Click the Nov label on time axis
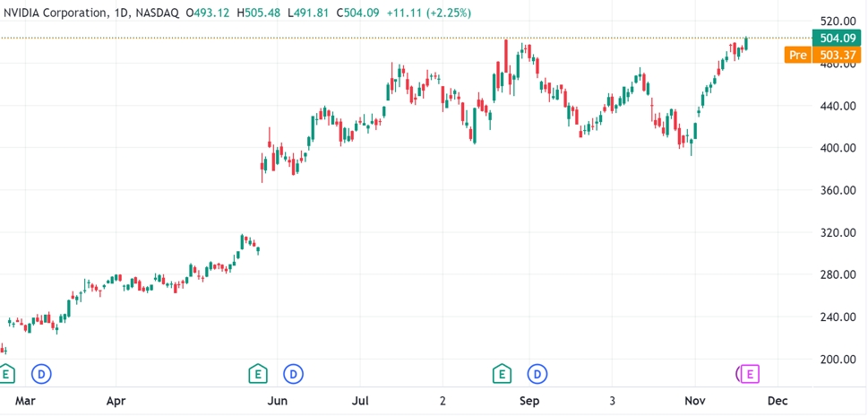The image size is (868, 417). click(694, 400)
